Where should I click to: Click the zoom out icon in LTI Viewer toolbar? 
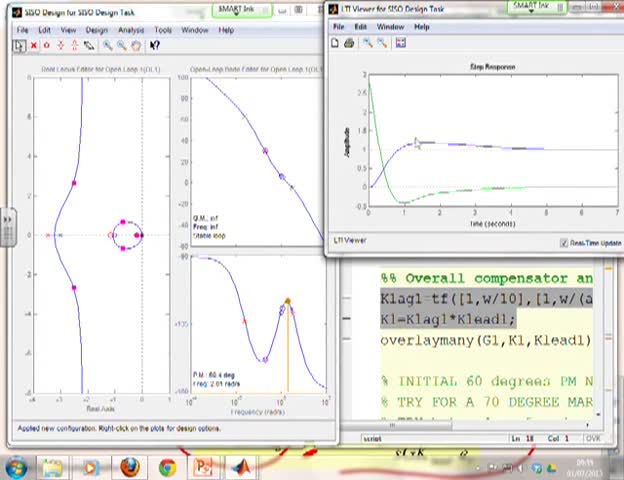(x=382, y=43)
